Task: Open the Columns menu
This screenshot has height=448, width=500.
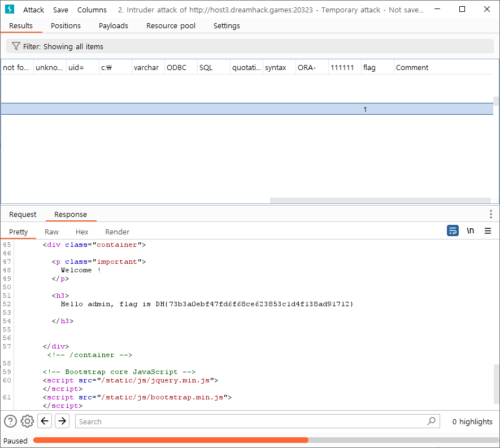Action: pyautogui.click(x=92, y=10)
